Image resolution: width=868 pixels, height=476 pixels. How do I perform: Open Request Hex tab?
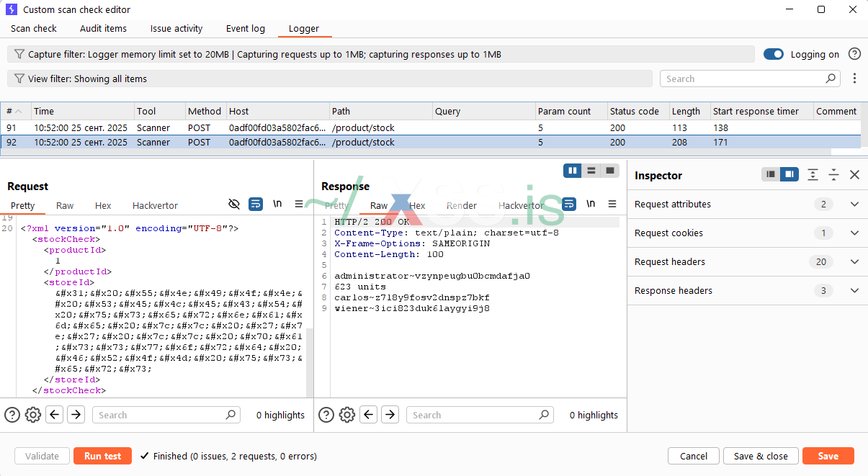103,205
